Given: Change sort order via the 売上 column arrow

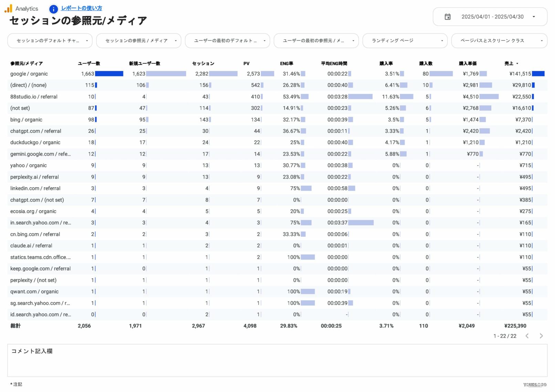Looking at the screenshot, I should 517,63.
